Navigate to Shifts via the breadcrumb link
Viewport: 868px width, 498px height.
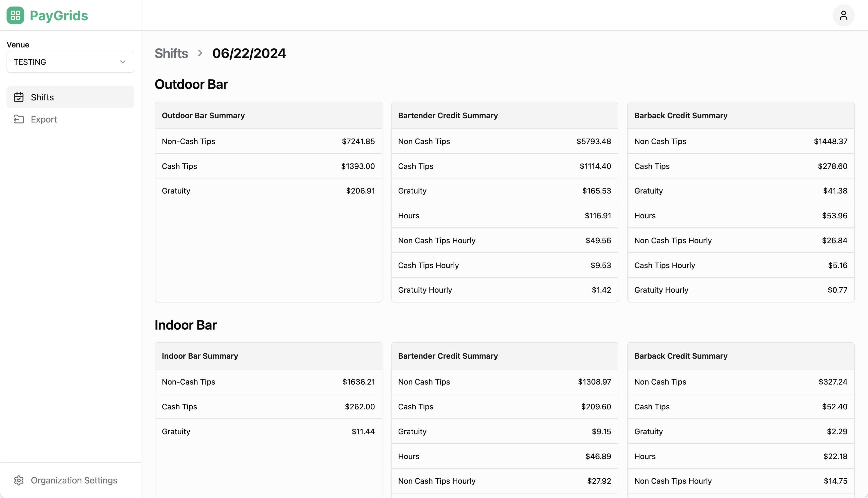coord(171,53)
